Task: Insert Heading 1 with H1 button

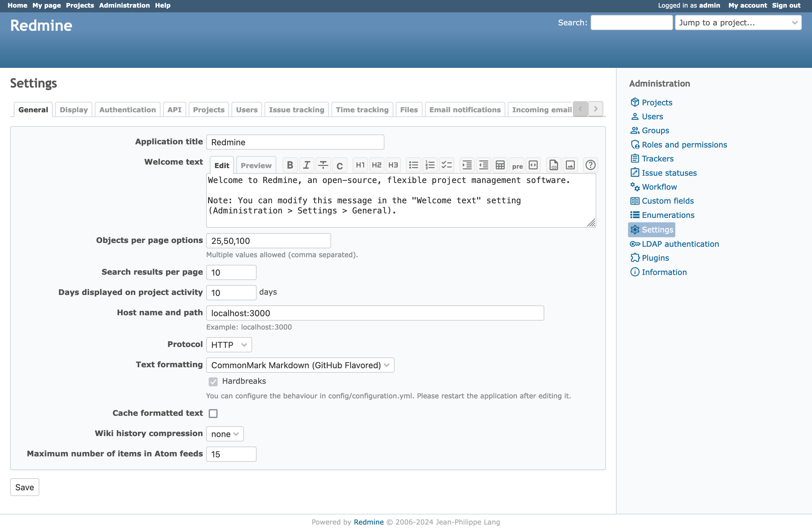Action: [x=360, y=166]
